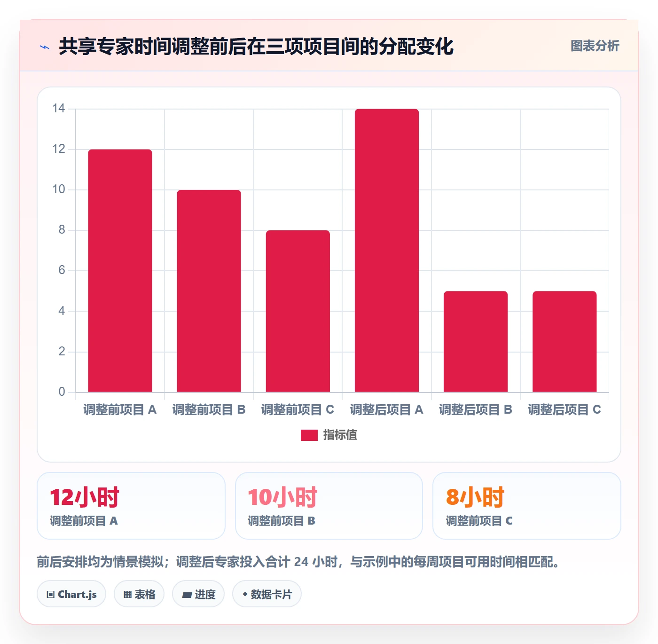Viewport: 658px width, 644px height.
Task: Select the 调整前项目 C bar in the chart
Action: pyautogui.click(x=298, y=311)
